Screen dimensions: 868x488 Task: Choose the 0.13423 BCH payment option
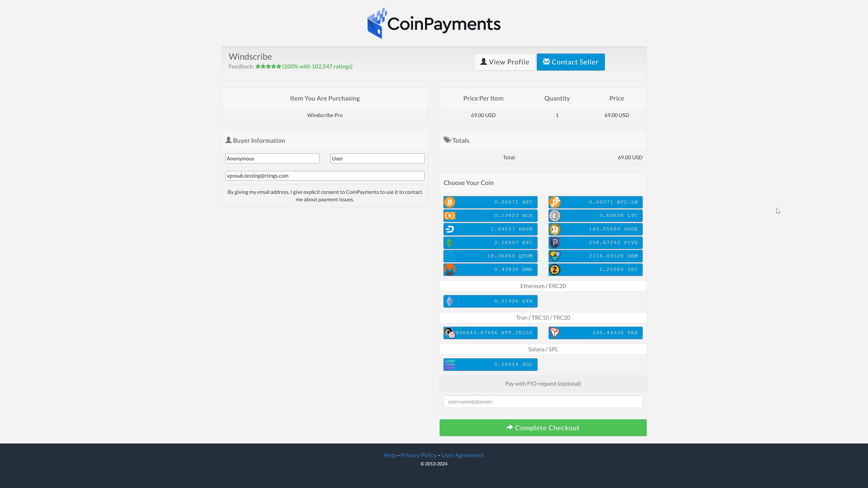490,216
